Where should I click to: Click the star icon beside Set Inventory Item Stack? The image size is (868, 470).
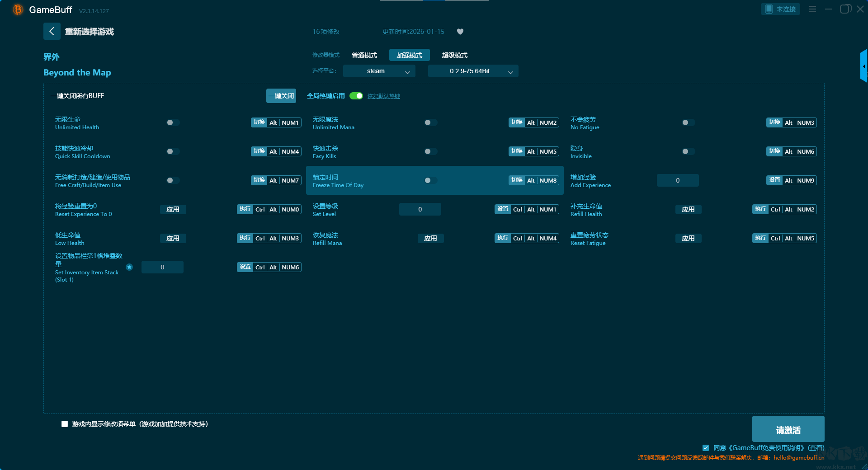[x=129, y=267]
